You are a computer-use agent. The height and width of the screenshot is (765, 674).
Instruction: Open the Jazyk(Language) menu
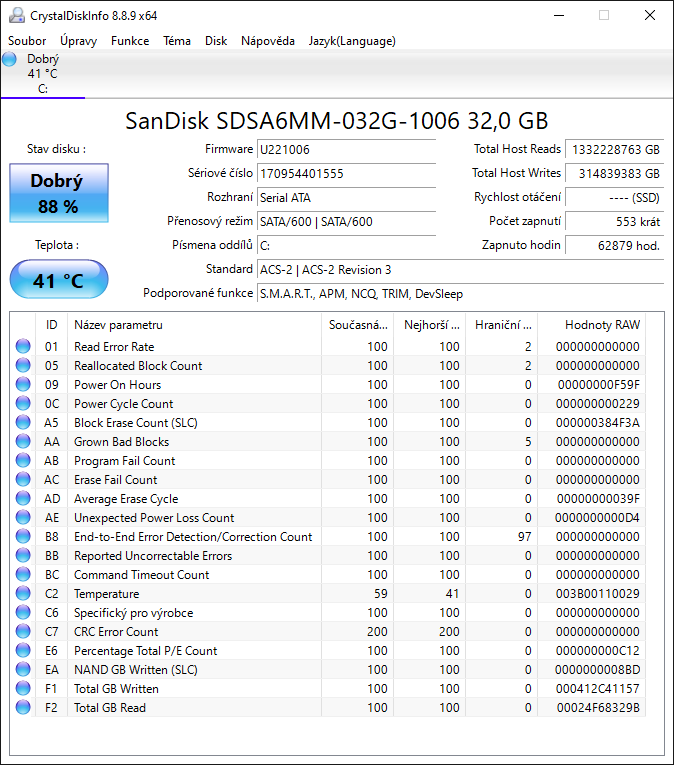tap(352, 41)
